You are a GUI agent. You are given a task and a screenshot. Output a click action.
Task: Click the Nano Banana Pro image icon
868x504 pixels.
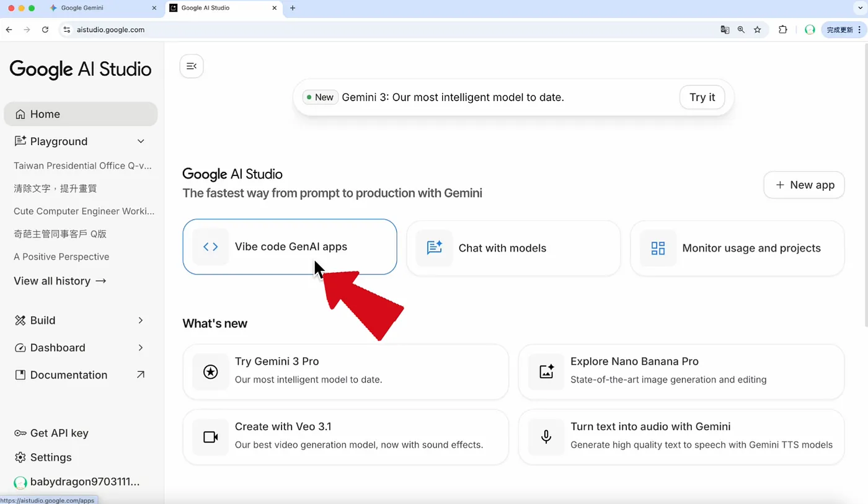(x=546, y=372)
